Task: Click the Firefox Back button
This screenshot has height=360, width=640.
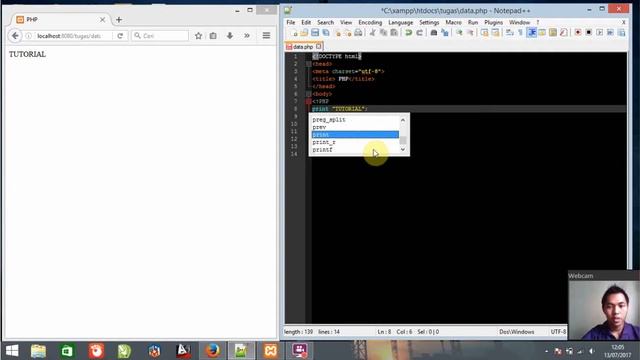Action: 15,36
